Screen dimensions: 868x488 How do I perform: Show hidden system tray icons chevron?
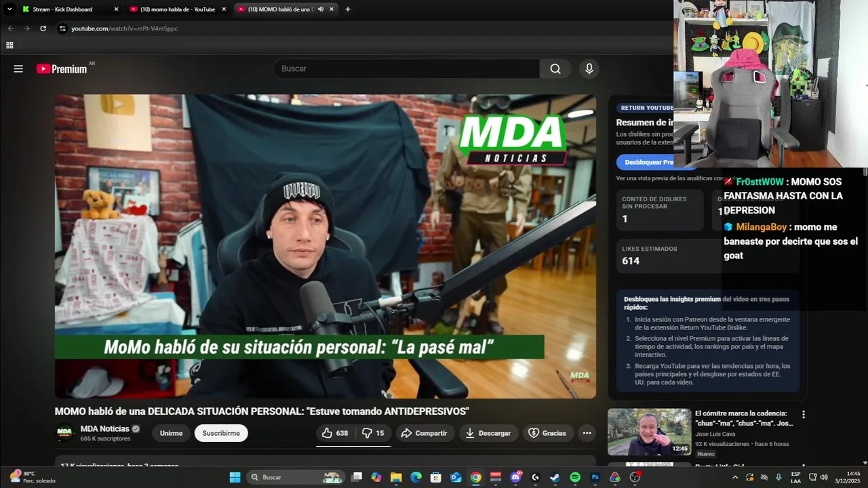[x=735, y=477]
